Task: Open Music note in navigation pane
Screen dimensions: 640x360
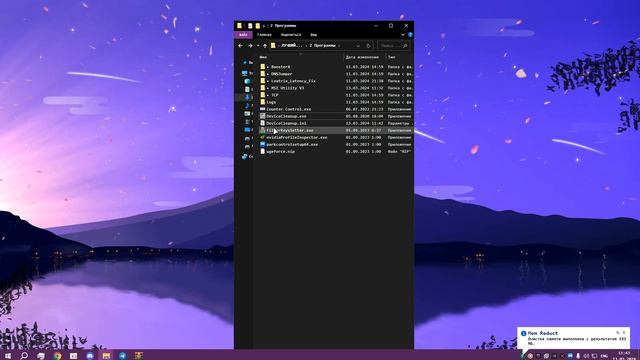Action: (x=247, y=105)
